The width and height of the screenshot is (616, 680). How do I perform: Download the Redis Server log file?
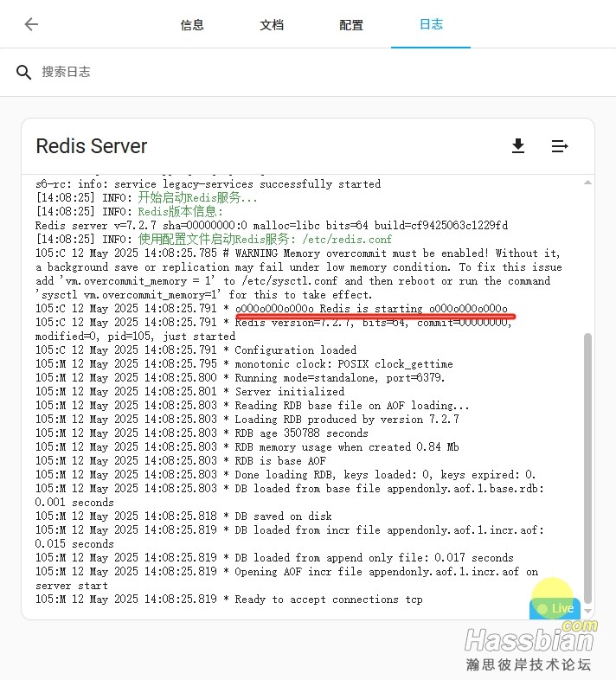(x=518, y=146)
